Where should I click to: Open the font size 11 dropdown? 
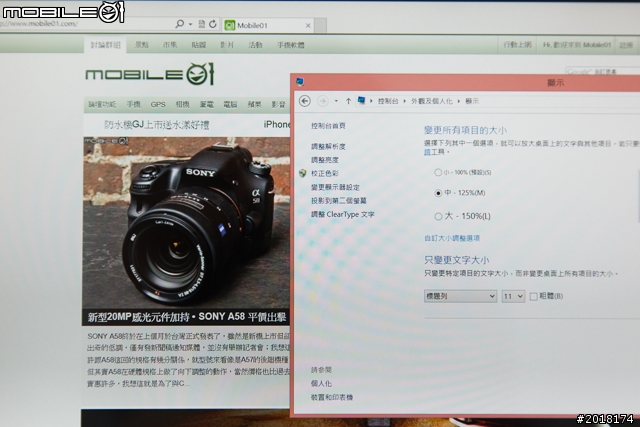click(513, 296)
